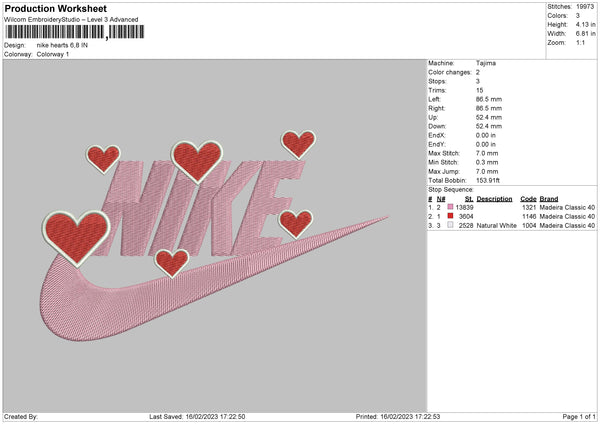
Task: Click the 'Max Stitch:' label
Action: click(x=444, y=153)
